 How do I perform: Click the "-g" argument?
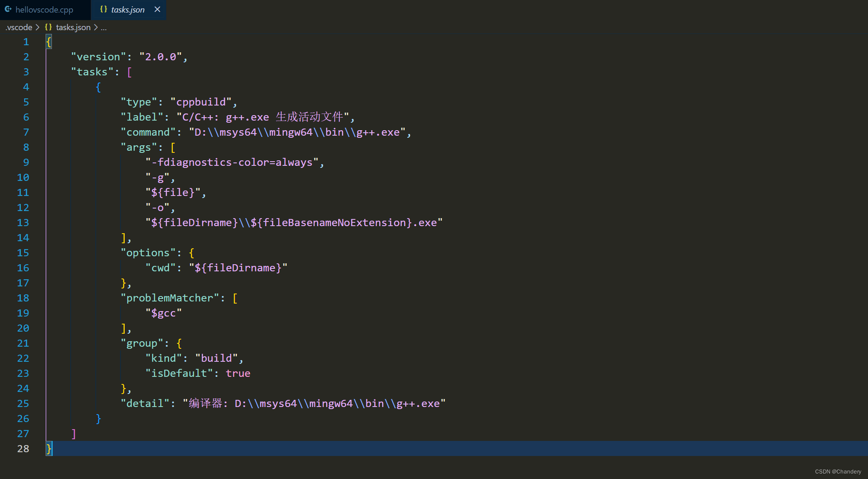(x=157, y=178)
